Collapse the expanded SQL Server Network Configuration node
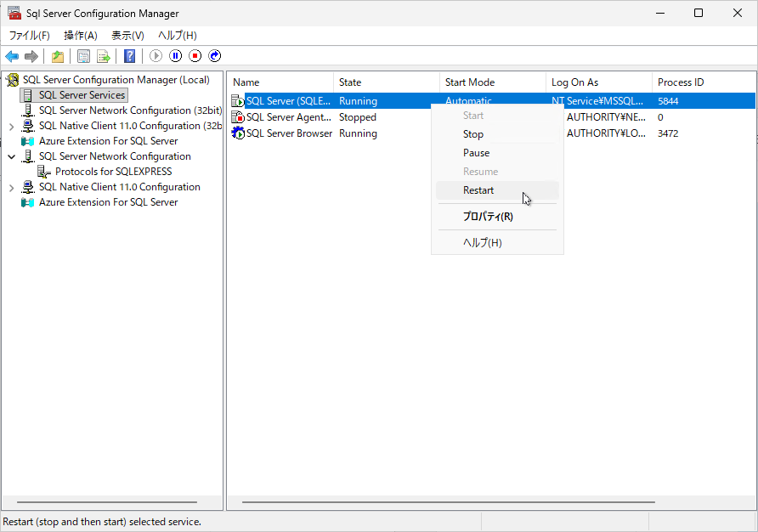Screen dimensions: 758x532 click(11, 156)
